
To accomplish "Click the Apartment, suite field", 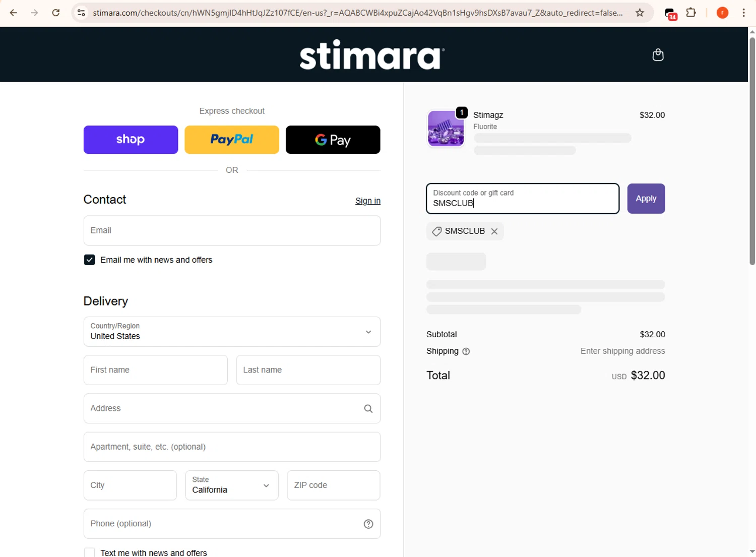I will point(232,447).
